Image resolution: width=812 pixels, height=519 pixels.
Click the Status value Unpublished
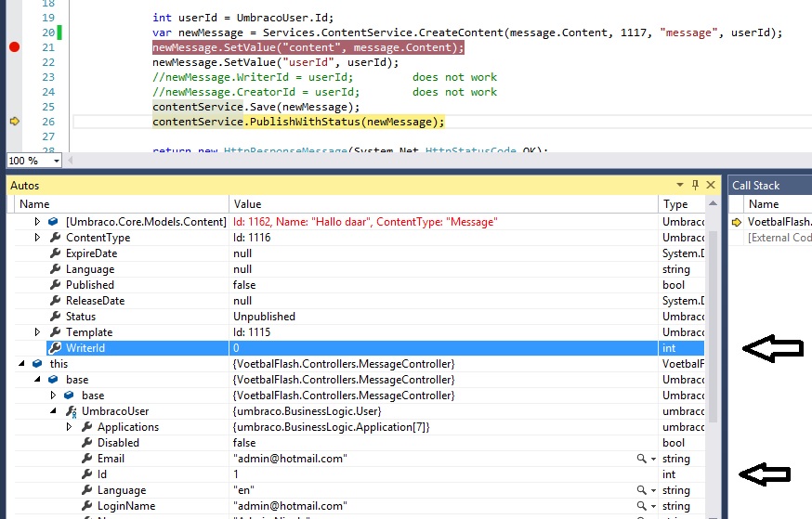point(264,317)
